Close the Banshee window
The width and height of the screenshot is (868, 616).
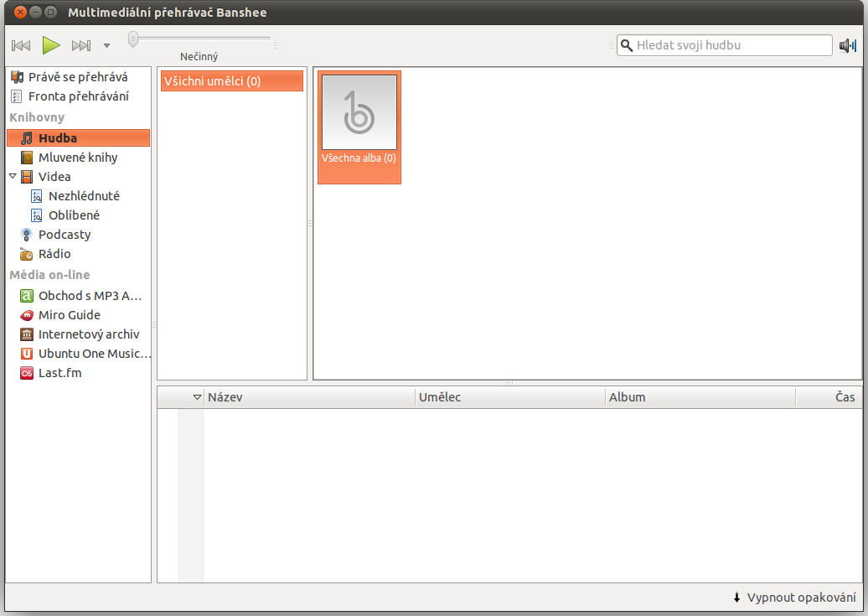point(20,12)
